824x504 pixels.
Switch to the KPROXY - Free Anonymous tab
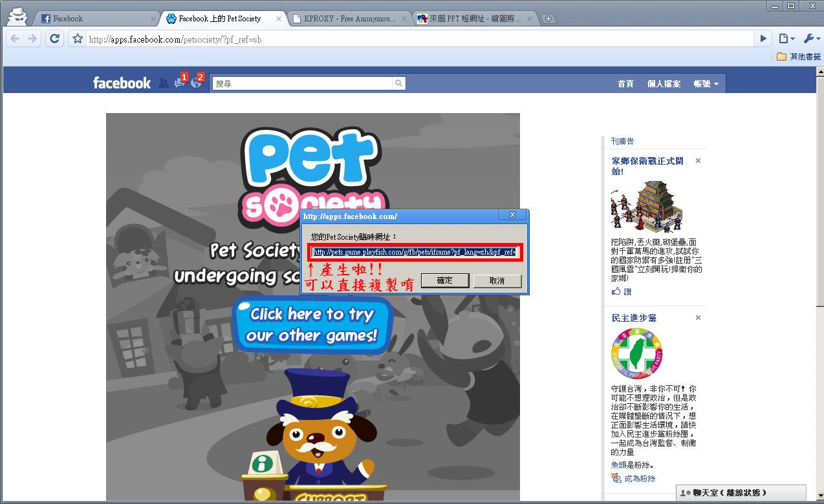point(349,19)
